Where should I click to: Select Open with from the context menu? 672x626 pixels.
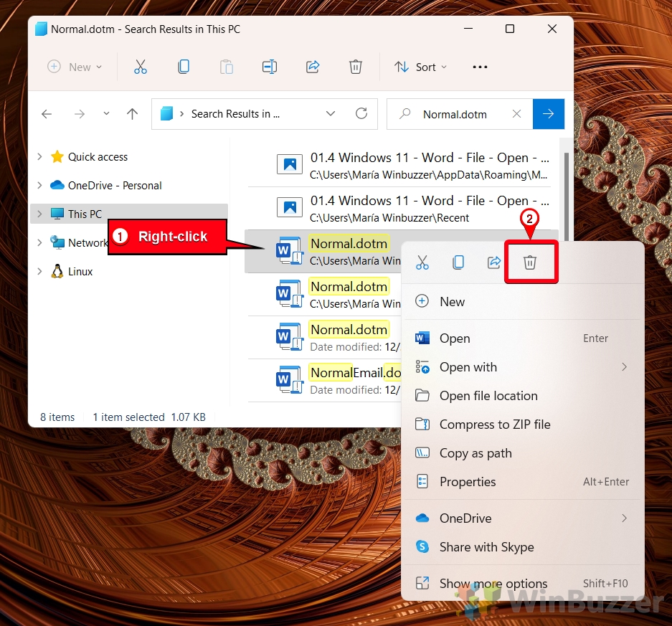pyautogui.click(x=468, y=366)
